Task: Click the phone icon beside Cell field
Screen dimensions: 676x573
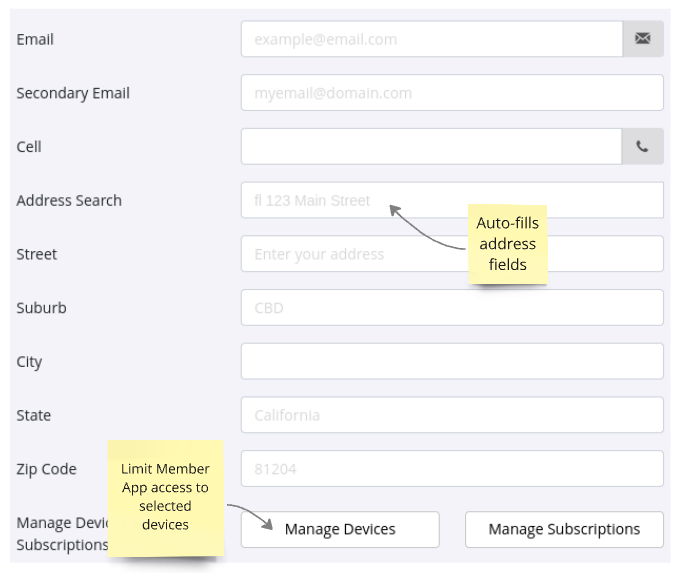Action: 643,147
